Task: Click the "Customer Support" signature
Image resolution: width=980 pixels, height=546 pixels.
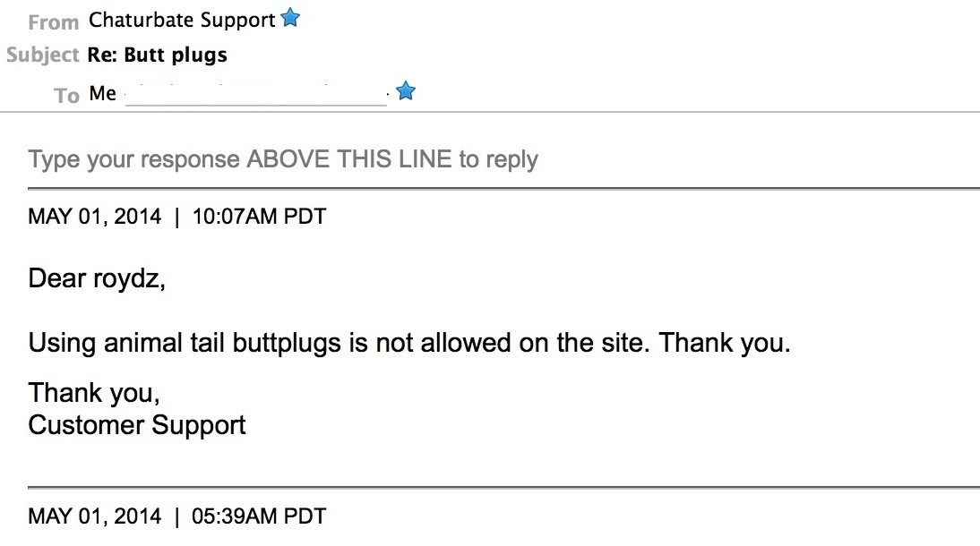Action: tap(137, 424)
